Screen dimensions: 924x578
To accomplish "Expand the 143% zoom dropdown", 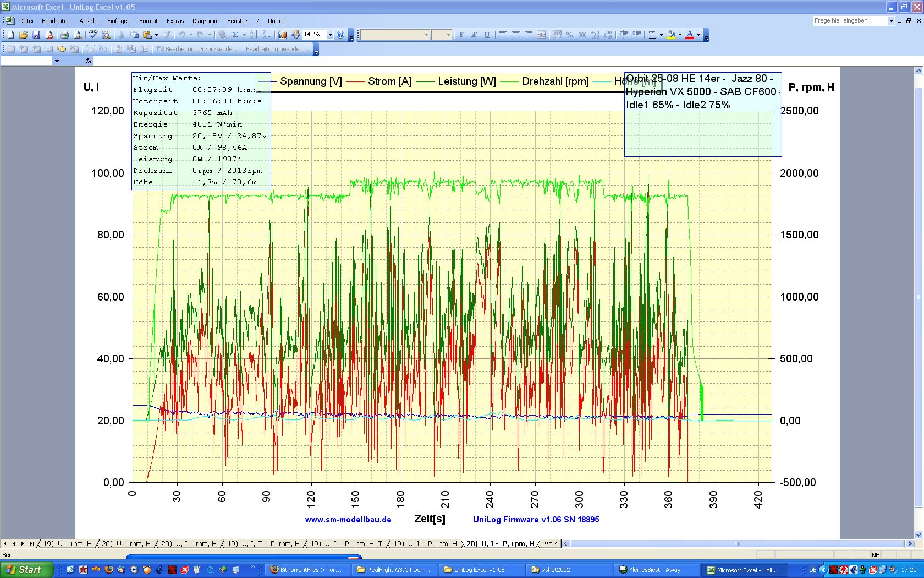I will pos(330,35).
